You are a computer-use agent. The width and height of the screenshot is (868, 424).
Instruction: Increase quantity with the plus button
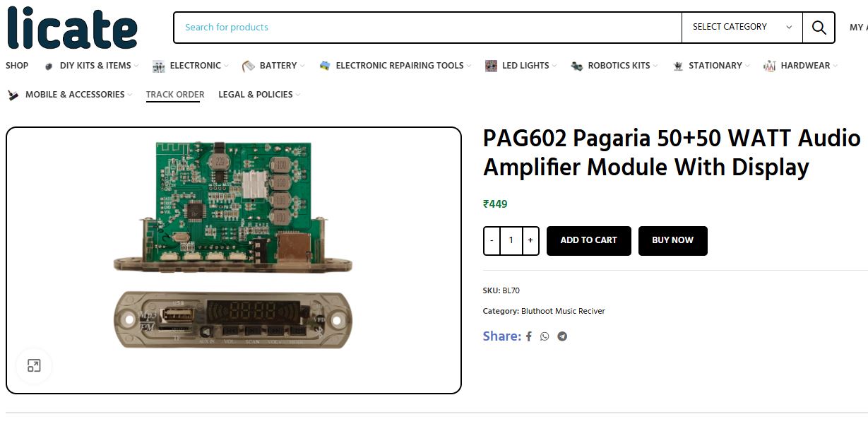coord(530,240)
